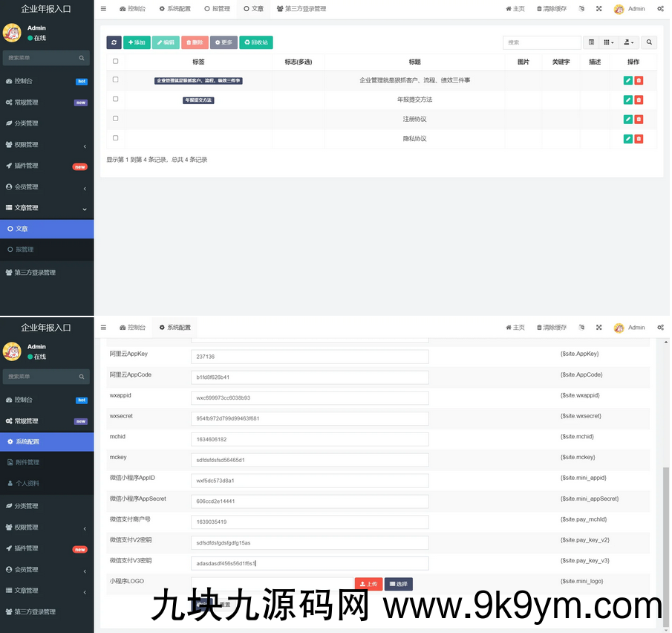Click the red delete icon for 隐私协议 row
672x633 pixels.
pos(639,139)
